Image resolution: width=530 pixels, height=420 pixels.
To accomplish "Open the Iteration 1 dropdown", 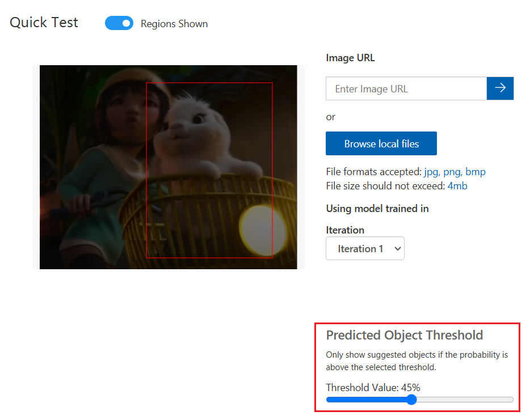I will pos(365,248).
